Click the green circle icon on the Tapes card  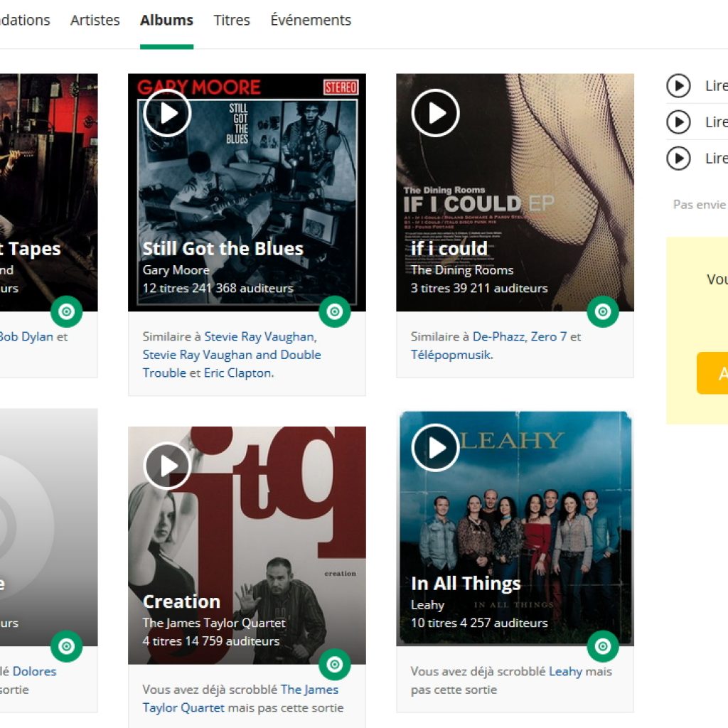(66, 311)
